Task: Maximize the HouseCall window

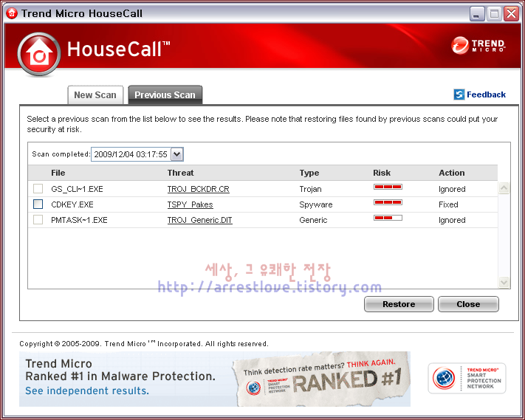Action: (x=494, y=14)
